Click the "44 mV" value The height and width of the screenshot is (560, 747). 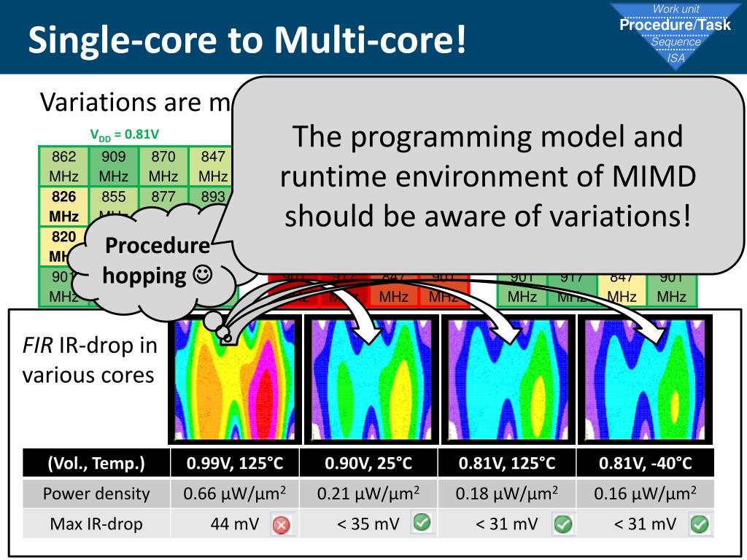coord(235,524)
